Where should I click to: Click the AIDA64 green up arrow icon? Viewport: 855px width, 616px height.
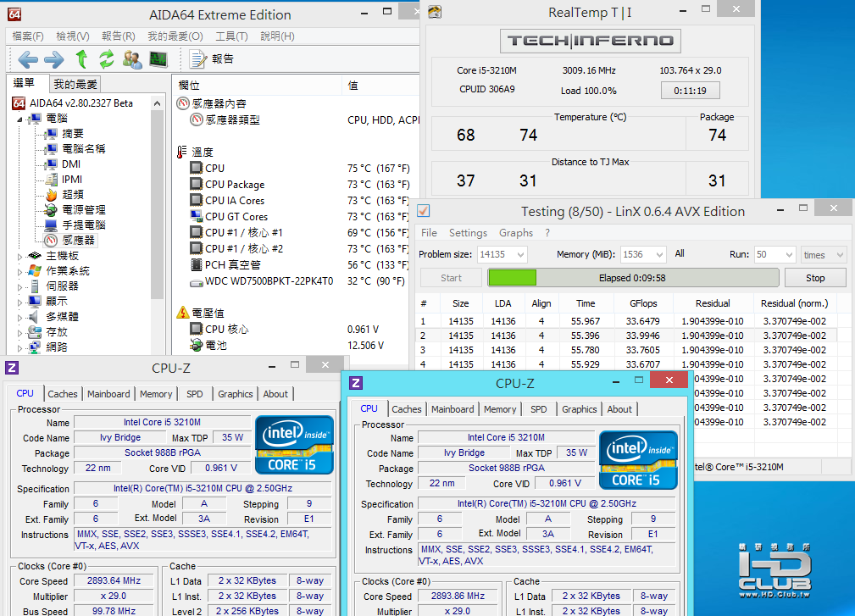click(x=82, y=58)
